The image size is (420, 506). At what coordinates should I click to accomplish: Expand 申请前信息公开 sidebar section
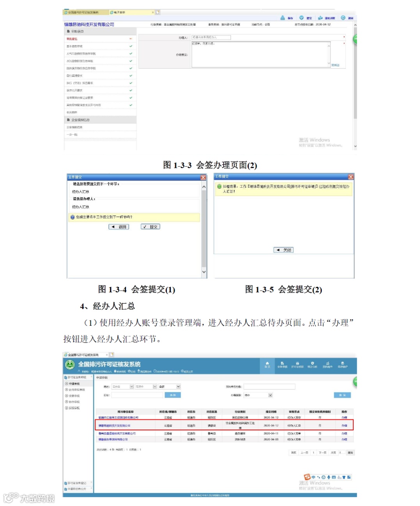(78, 489)
